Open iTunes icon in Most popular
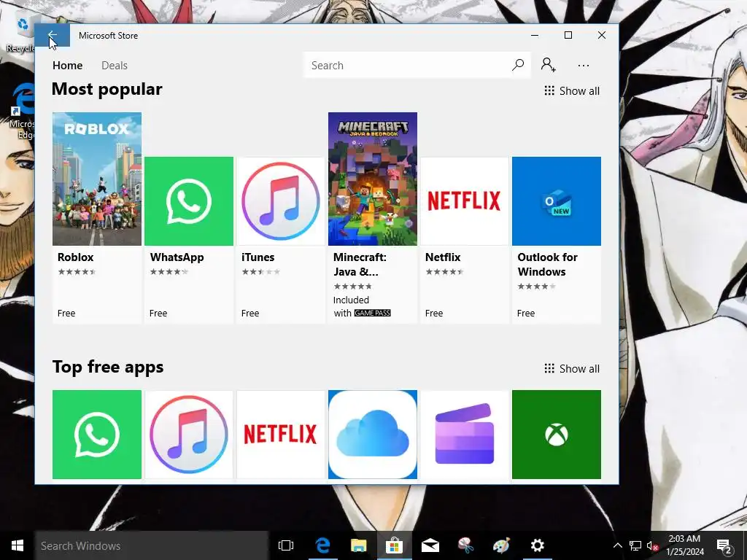The height and width of the screenshot is (560, 747). coord(281,201)
